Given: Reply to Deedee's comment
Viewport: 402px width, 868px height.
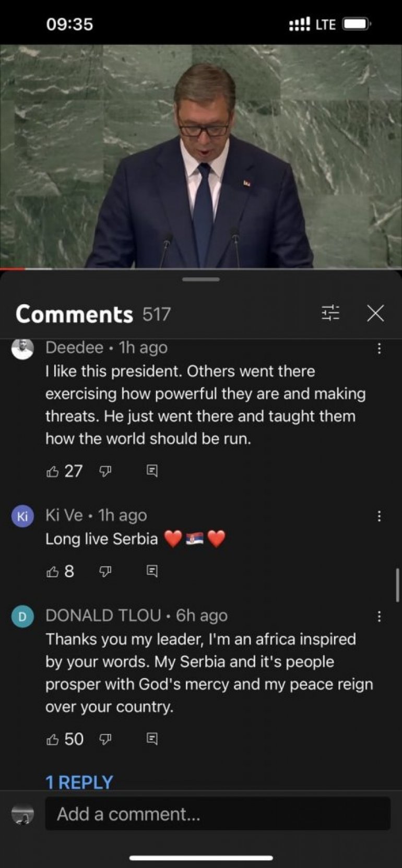Looking at the screenshot, I should pos(152,471).
